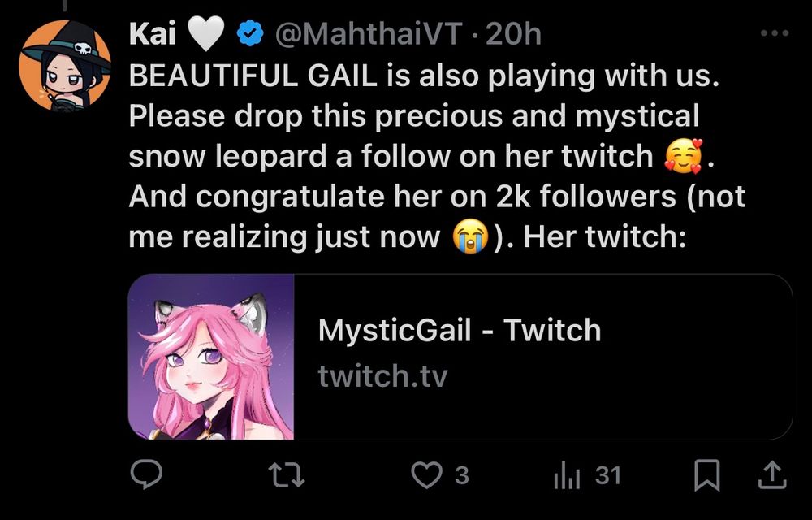Click the reply speech bubble icon
812x520 pixels.
pos(146,474)
